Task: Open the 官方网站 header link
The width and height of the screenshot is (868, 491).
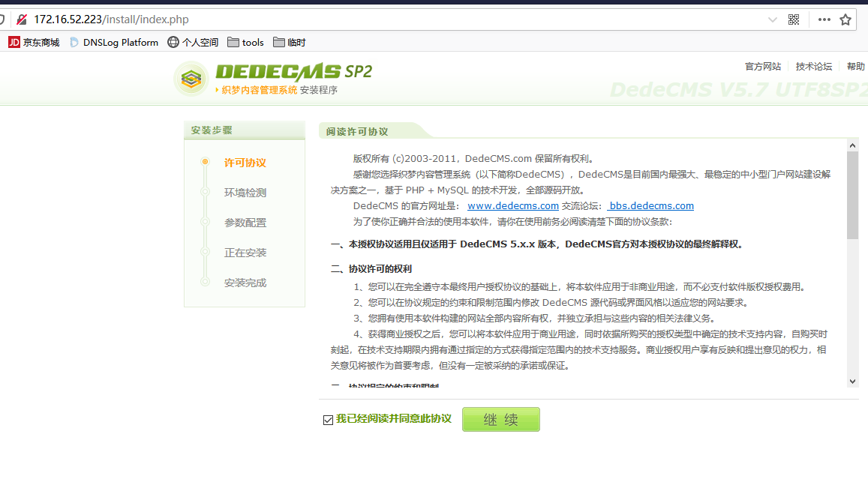Action: point(763,67)
